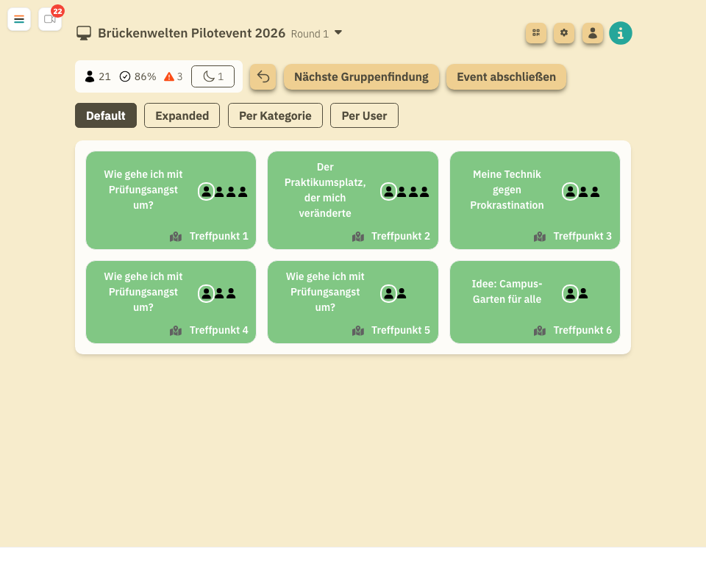Viewport: 706px width, 588px height.
Task: Click the warning triangle with 3 alerts
Action: [x=169, y=76]
